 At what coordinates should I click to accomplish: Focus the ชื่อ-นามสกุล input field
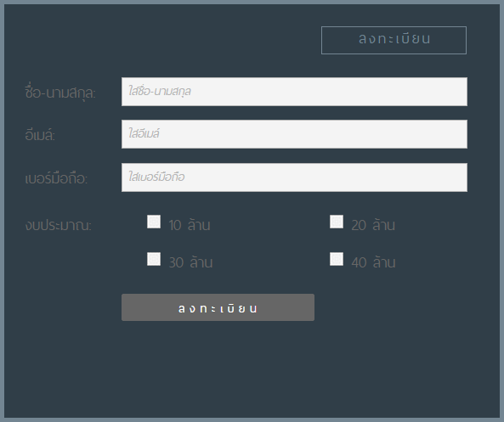point(294,92)
